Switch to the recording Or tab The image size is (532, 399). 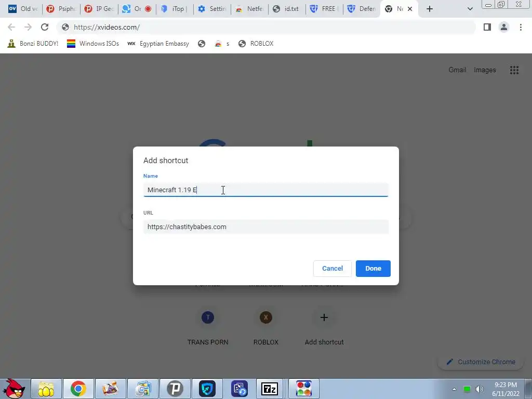[x=137, y=9]
